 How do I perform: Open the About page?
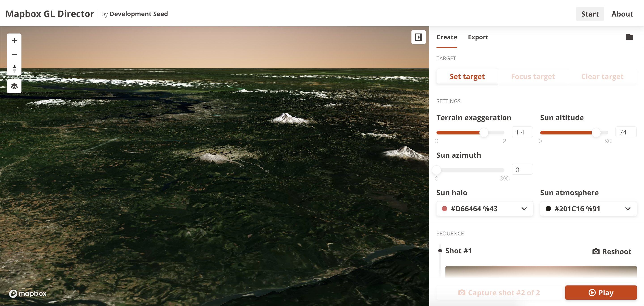click(x=622, y=14)
